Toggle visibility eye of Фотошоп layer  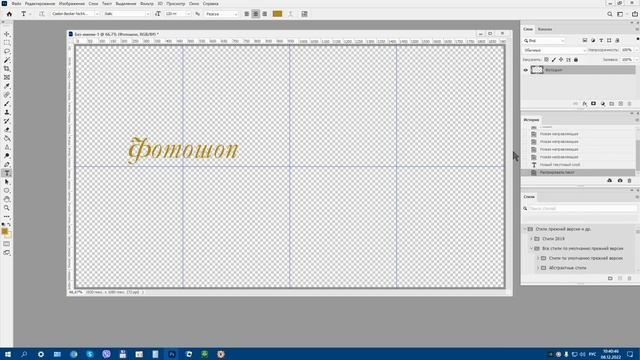[526, 70]
